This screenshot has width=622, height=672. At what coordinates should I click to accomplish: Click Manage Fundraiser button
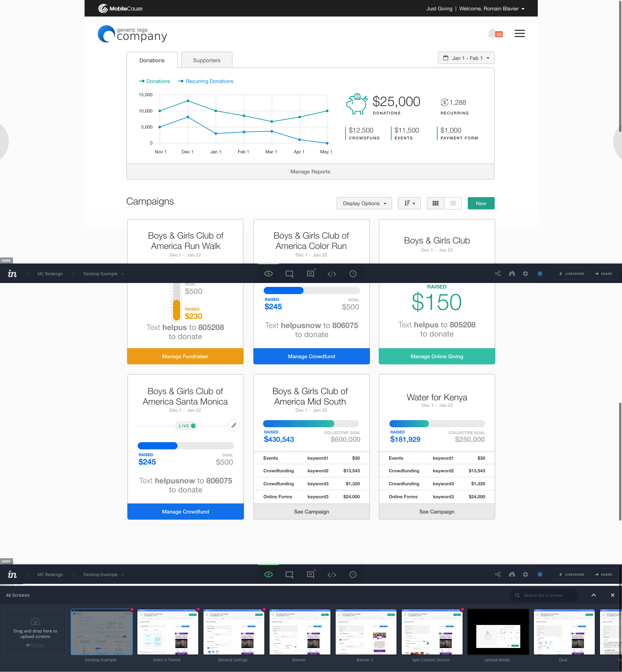click(x=185, y=356)
